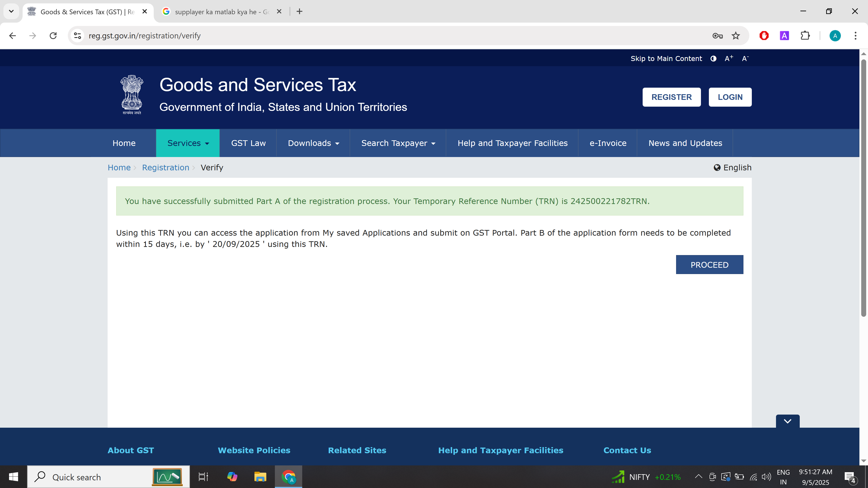This screenshot has height=488, width=868.
Task: Select English language option
Action: pos(733,168)
